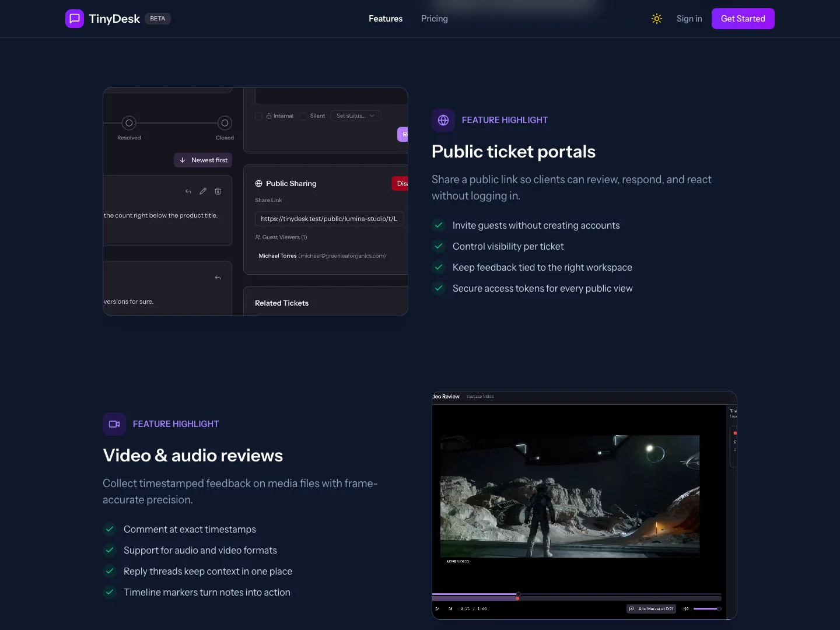This screenshot has width=840, height=630.
Task: Click the 'Add Marker at 0:21' button
Action: [x=652, y=609]
